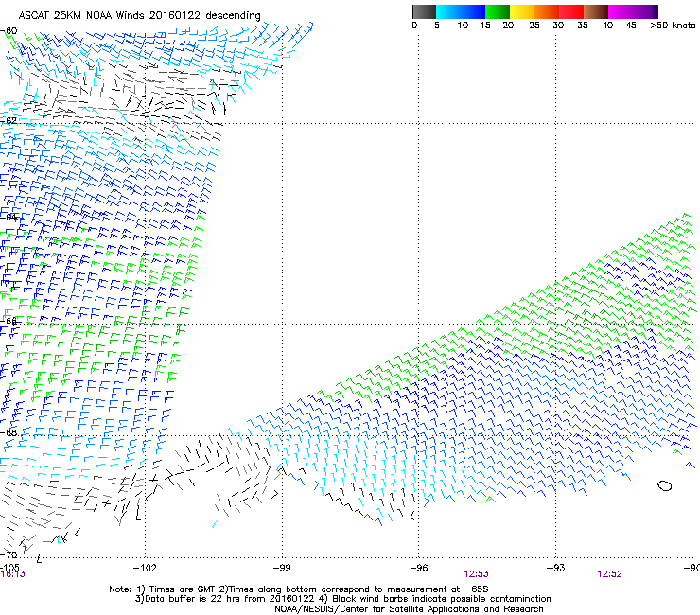Click the '>50 knots' legend label

tap(673, 26)
